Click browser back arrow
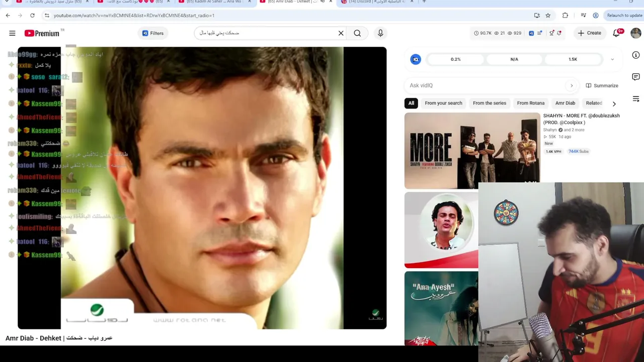This screenshot has width=644, height=362. (x=8, y=16)
